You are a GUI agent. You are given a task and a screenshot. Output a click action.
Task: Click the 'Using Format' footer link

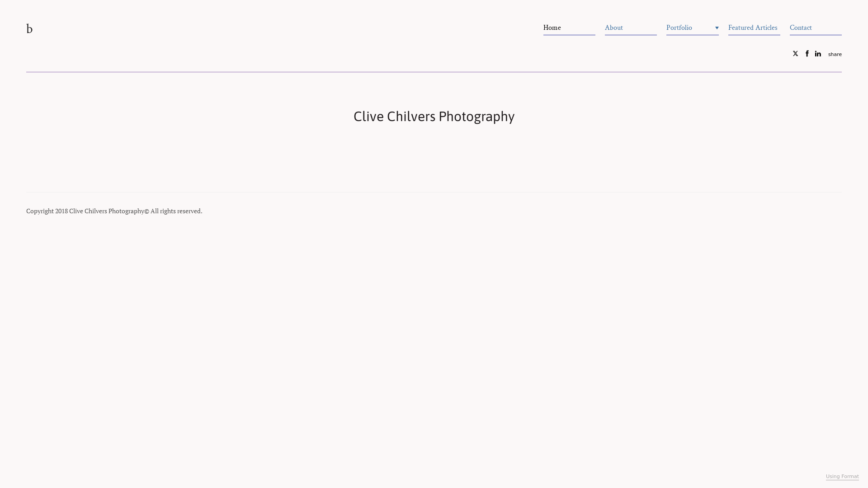842,476
